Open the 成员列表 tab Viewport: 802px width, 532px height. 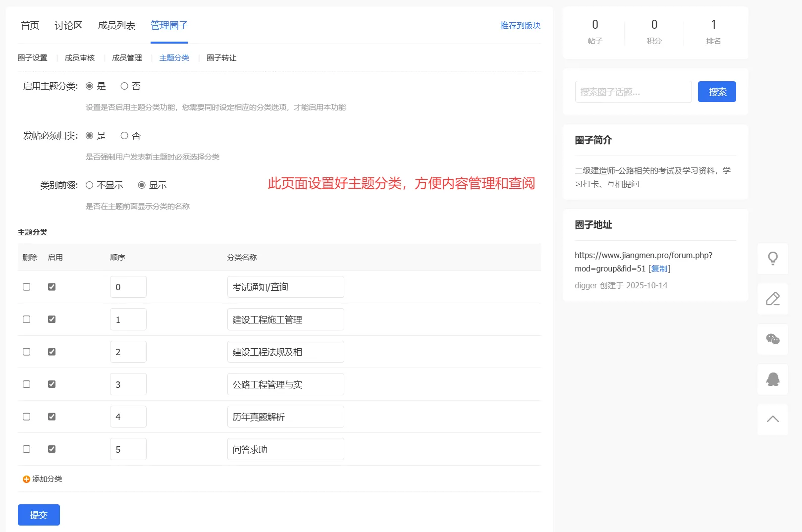(116, 25)
